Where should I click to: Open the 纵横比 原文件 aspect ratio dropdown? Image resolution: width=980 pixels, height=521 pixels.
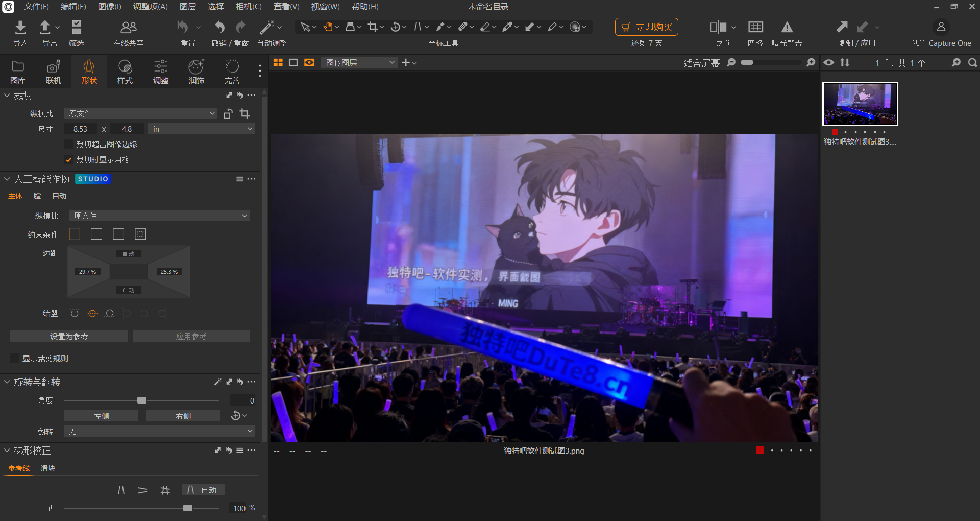tap(140, 113)
